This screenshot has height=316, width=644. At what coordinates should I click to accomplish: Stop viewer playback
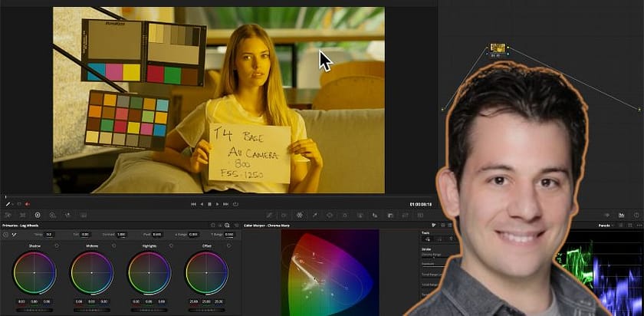209,204
